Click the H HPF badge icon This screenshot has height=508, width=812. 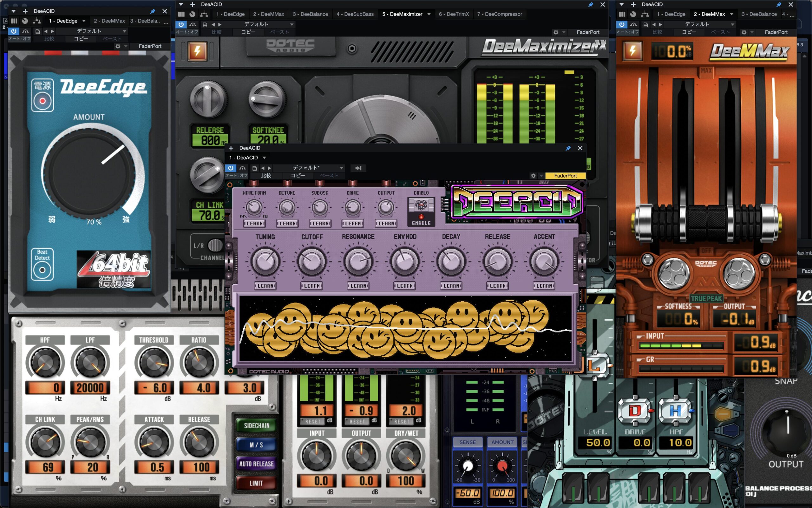pyautogui.click(x=675, y=411)
